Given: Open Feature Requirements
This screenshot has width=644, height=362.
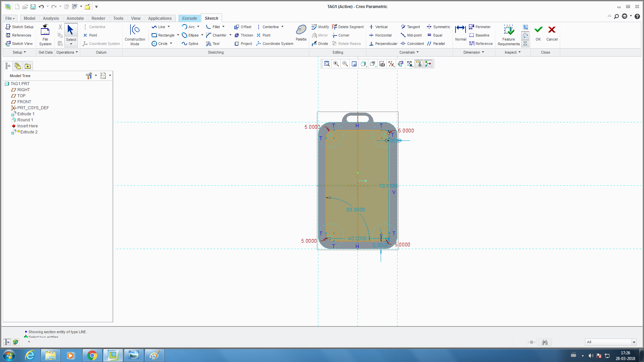Looking at the screenshot, I should pos(508,35).
